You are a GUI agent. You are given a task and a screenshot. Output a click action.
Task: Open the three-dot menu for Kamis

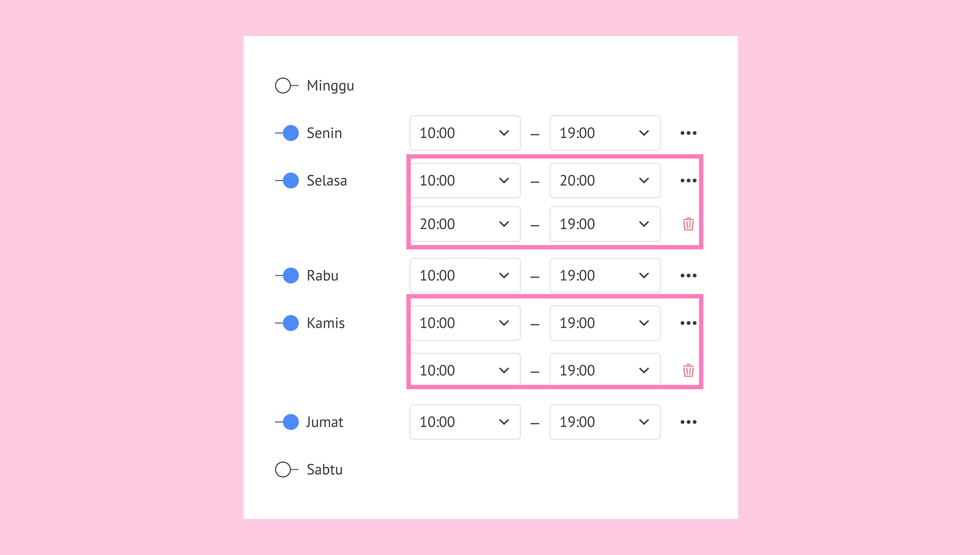[x=688, y=323]
